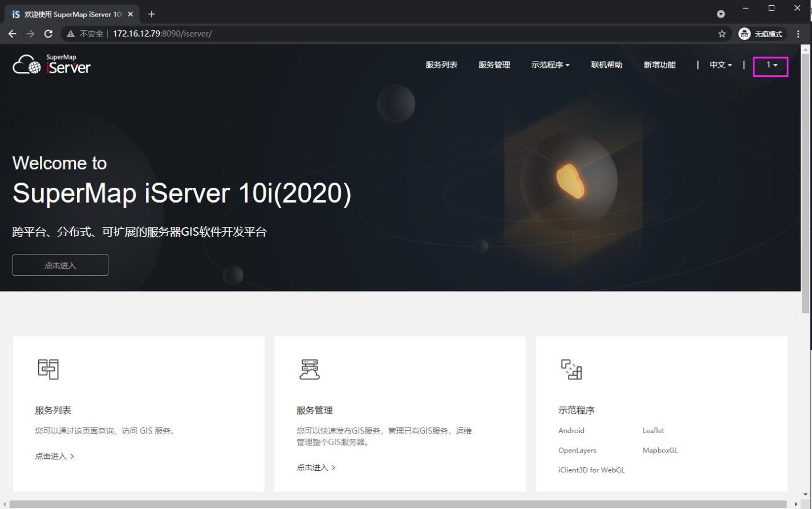Click the 服务列表 card title
Image resolution: width=812 pixels, height=509 pixels.
[x=53, y=410]
